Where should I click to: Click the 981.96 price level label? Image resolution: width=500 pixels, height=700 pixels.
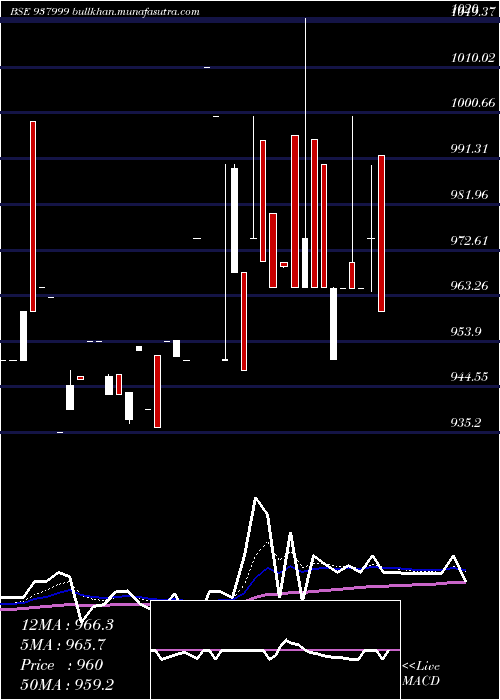(x=469, y=195)
